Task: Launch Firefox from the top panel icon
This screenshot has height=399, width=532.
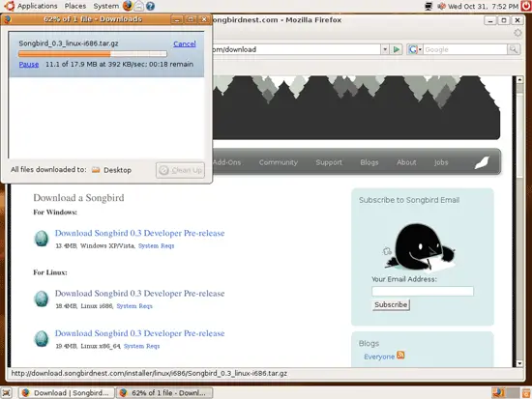Action: 128,6
